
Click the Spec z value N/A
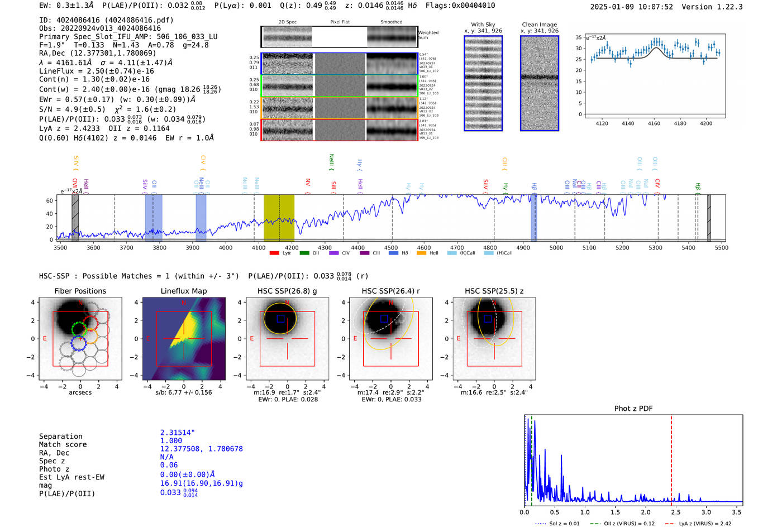coord(166,457)
